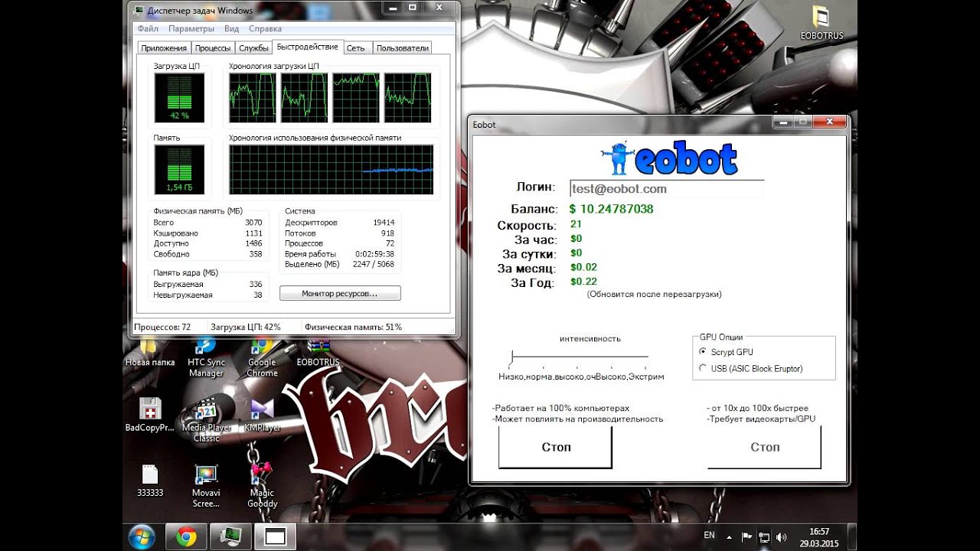Click the Выгружаемая value 336
Screen dimensions: 980x551
coord(256,284)
